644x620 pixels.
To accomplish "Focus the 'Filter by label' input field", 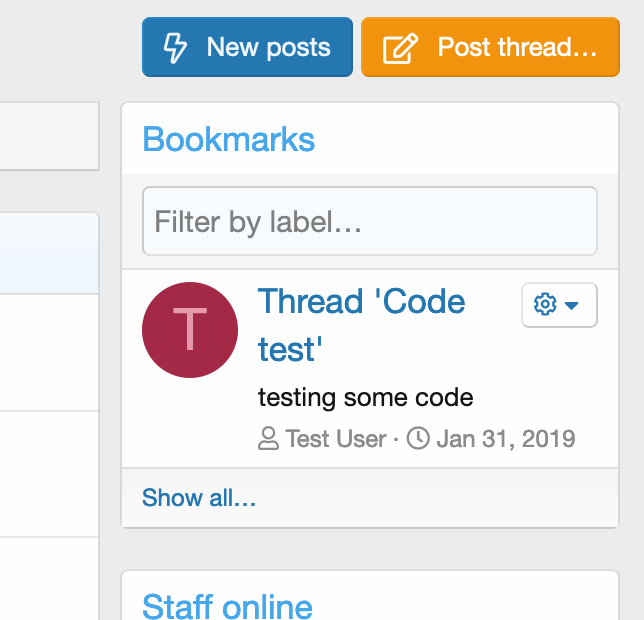I will [x=370, y=221].
